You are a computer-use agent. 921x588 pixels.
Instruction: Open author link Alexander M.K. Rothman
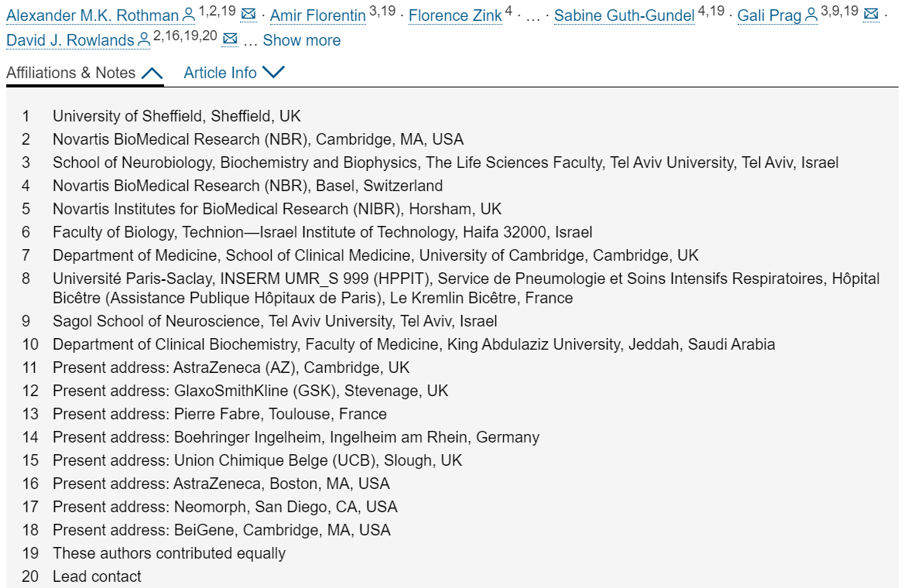coord(92,15)
